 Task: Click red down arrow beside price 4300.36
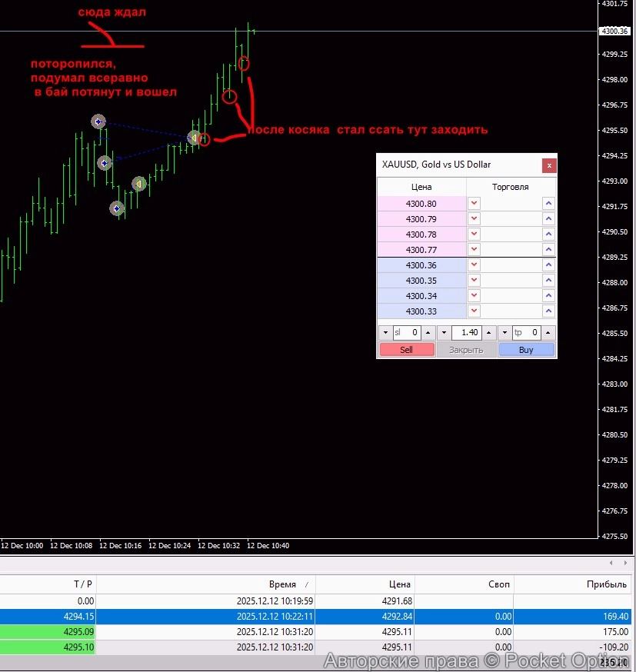[x=475, y=265]
